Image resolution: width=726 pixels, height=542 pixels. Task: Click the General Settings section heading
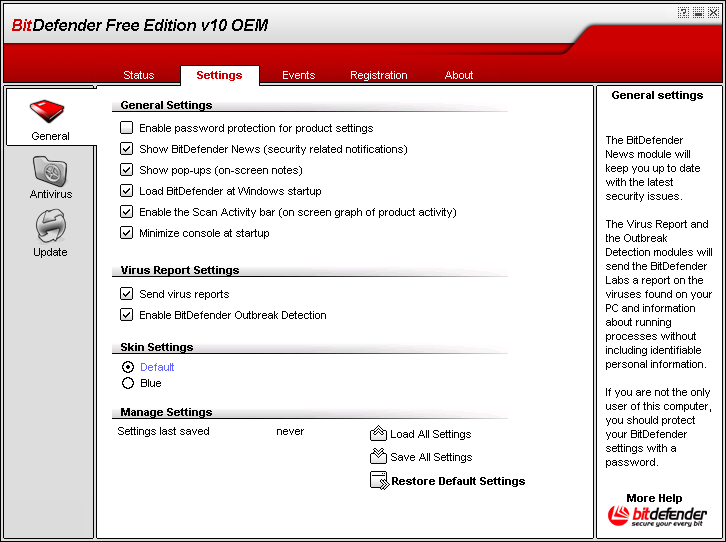[166, 105]
